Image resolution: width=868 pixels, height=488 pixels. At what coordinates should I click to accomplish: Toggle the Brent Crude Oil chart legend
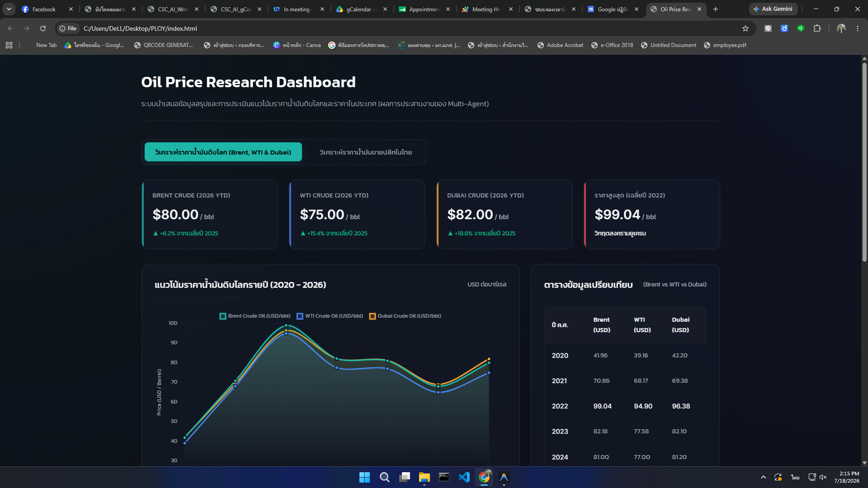pos(255,316)
